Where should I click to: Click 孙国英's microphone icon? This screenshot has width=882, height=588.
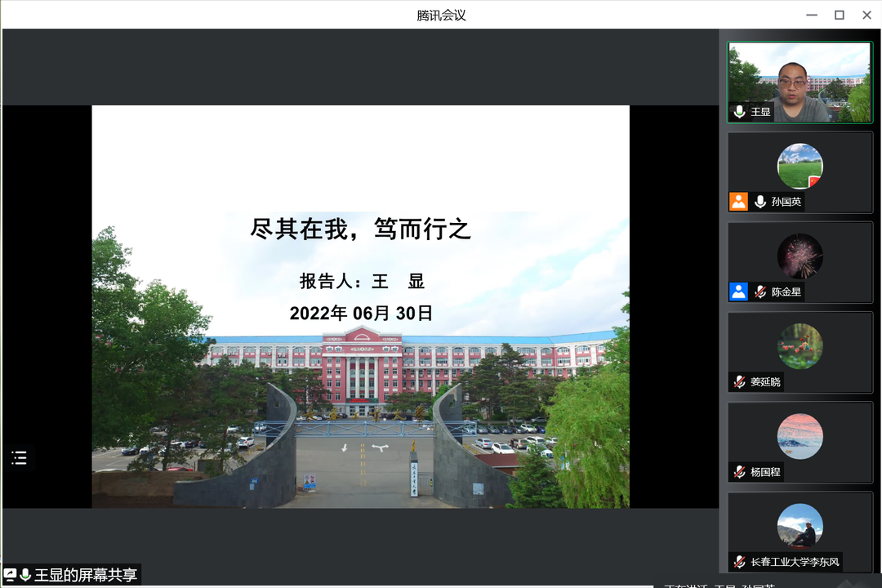(760, 202)
